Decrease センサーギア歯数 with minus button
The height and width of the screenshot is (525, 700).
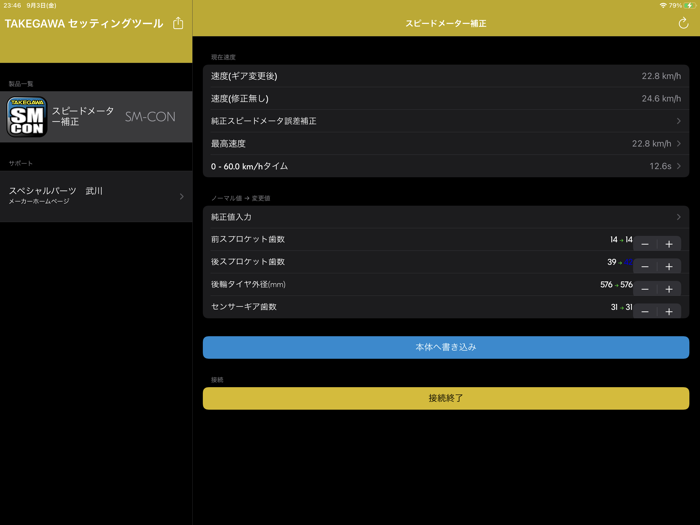point(645,311)
